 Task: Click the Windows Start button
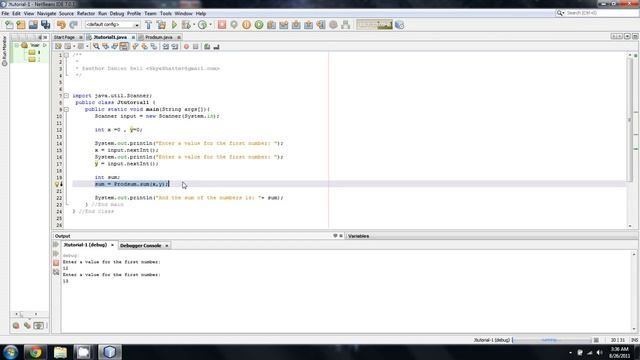point(10,352)
